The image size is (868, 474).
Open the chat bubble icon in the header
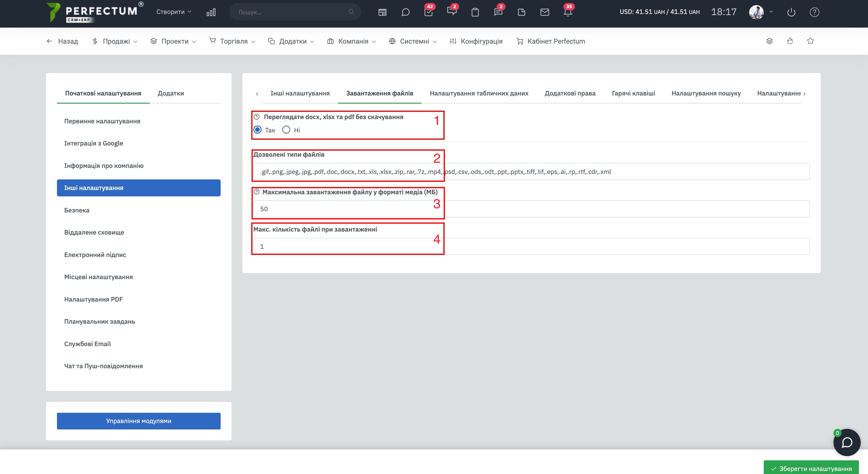click(x=405, y=12)
